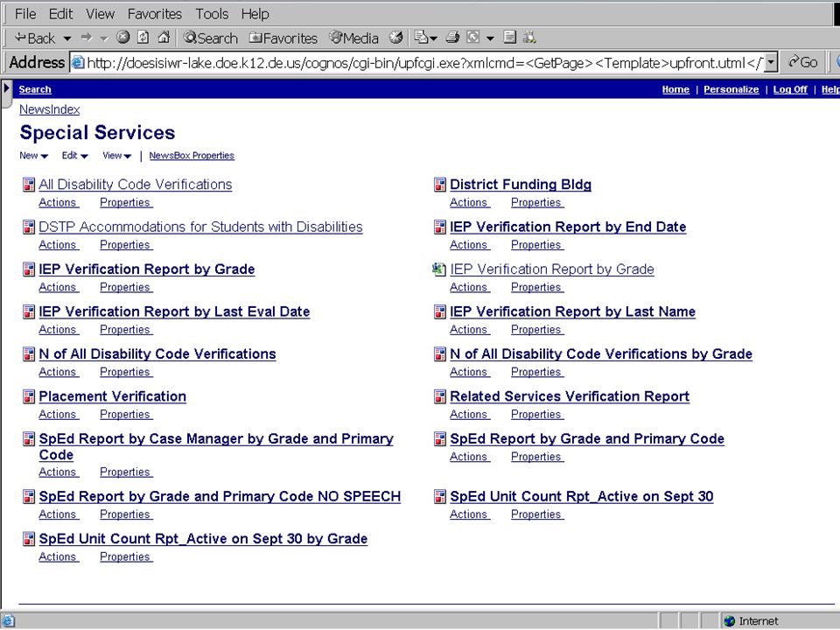Click the Edit page icon in toolbar
Viewport: 840px width, 630px height.
[473, 38]
